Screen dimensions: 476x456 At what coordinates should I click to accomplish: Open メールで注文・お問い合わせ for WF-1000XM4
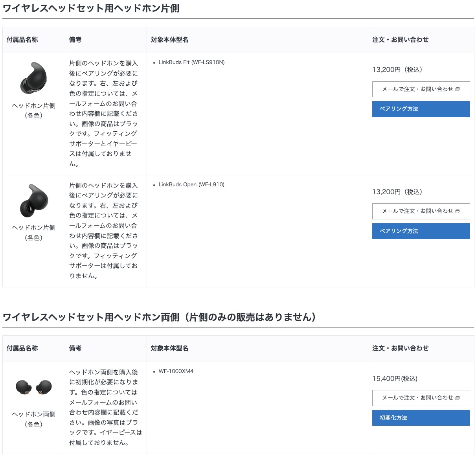[x=417, y=398]
